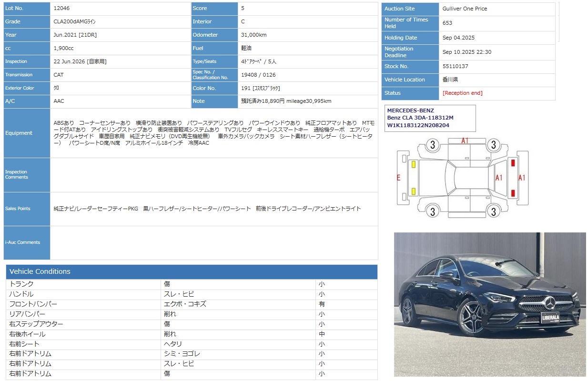This screenshot has width=588, height=381.
Task: Select the Benz CLA 3DA-118312M model text
Action: pos(420,118)
